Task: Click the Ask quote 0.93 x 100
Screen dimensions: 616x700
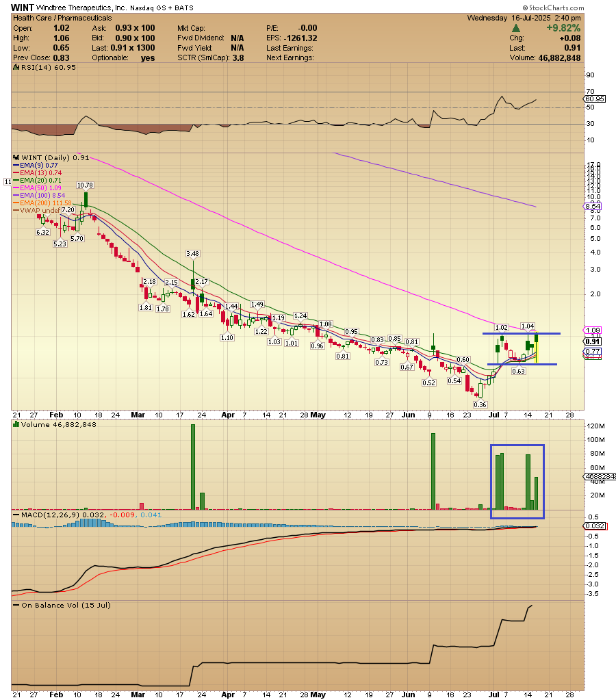Action: click(135, 28)
